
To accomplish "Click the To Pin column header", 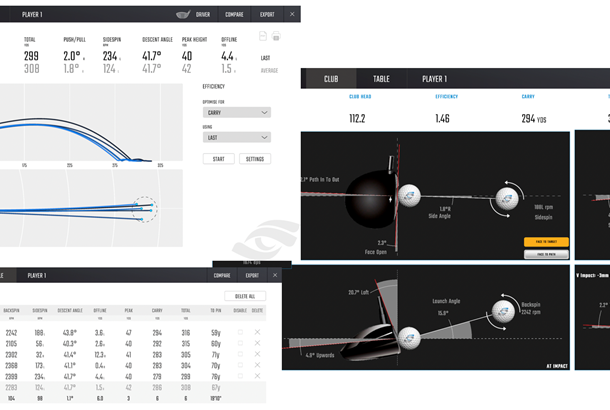I will (216, 310).
